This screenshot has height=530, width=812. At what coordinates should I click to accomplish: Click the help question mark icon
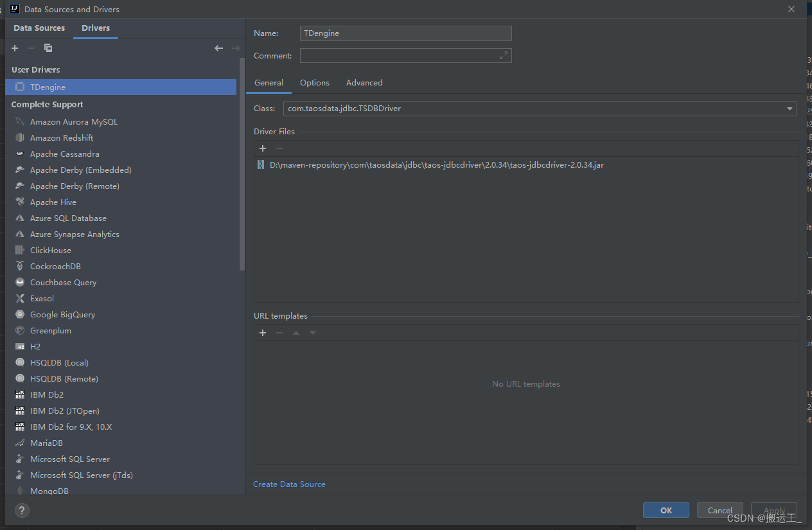pyautogui.click(x=22, y=511)
